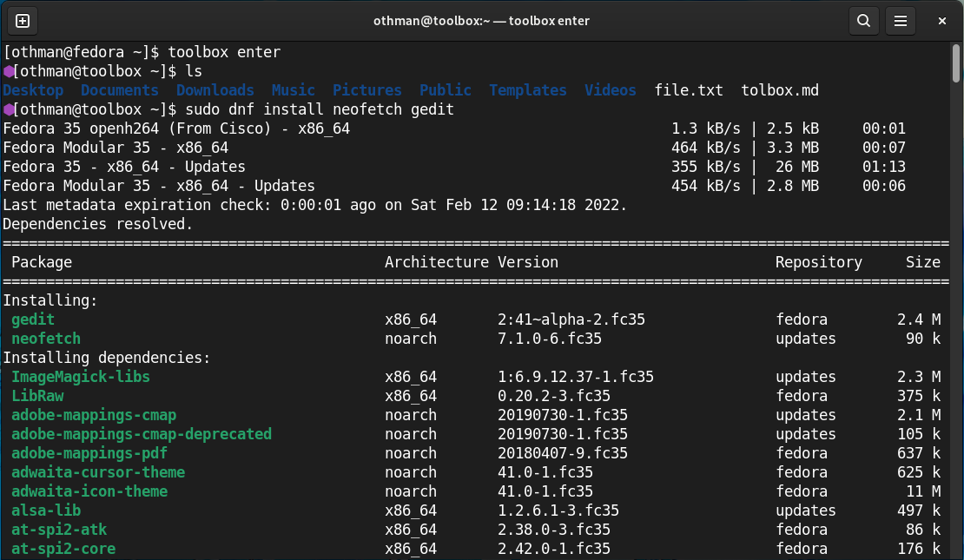Click the window title othman@toolbox
Screen dimensions: 964x560
(481, 20)
